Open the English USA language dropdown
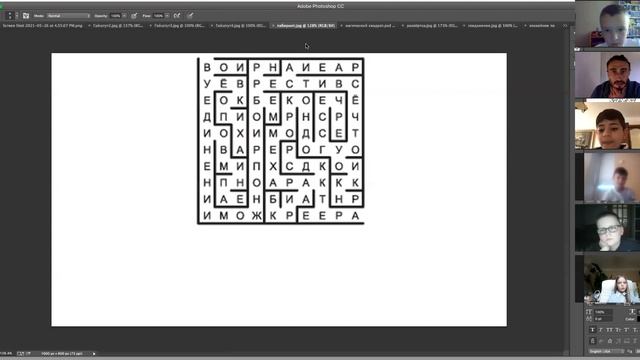This screenshot has height=360, width=640. [607, 351]
